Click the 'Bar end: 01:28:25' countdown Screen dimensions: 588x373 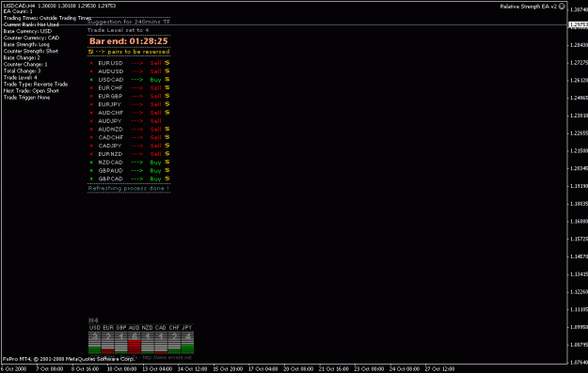pos(129,41)
